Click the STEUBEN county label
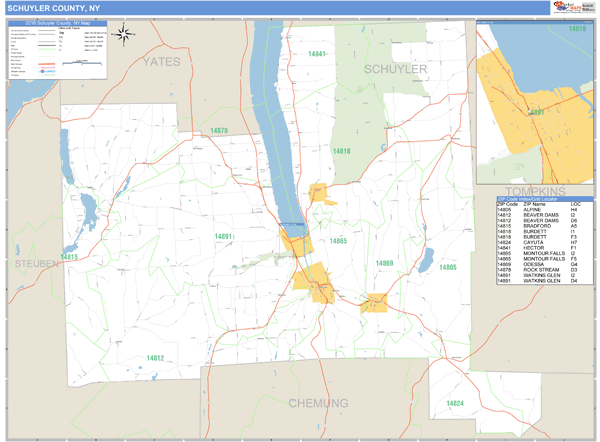 [37, 263]
